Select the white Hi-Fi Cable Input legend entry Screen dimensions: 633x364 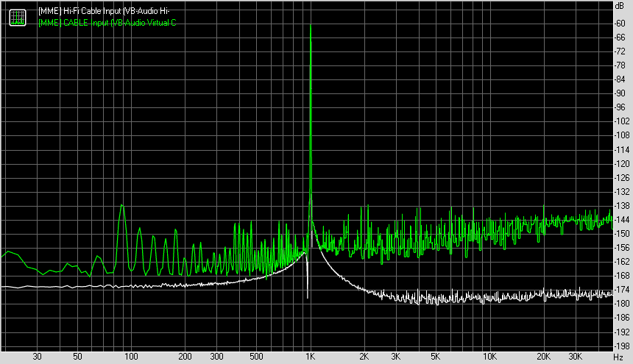[x=104, y=11]
